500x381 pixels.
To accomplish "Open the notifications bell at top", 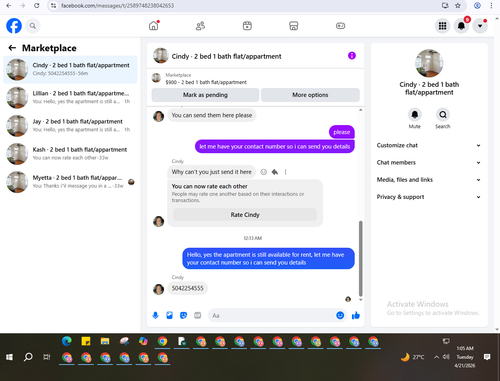I will click(x=461, y=26).
